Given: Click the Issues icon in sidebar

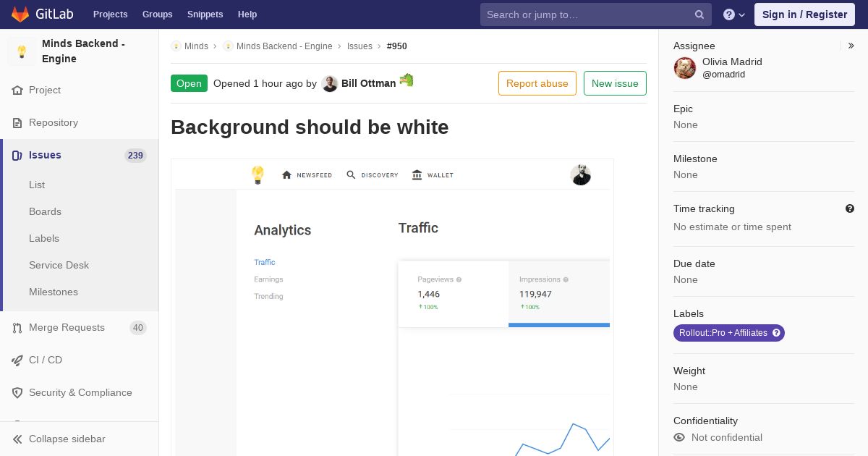Looking at the screenshot, I should (x=17, y=156).
